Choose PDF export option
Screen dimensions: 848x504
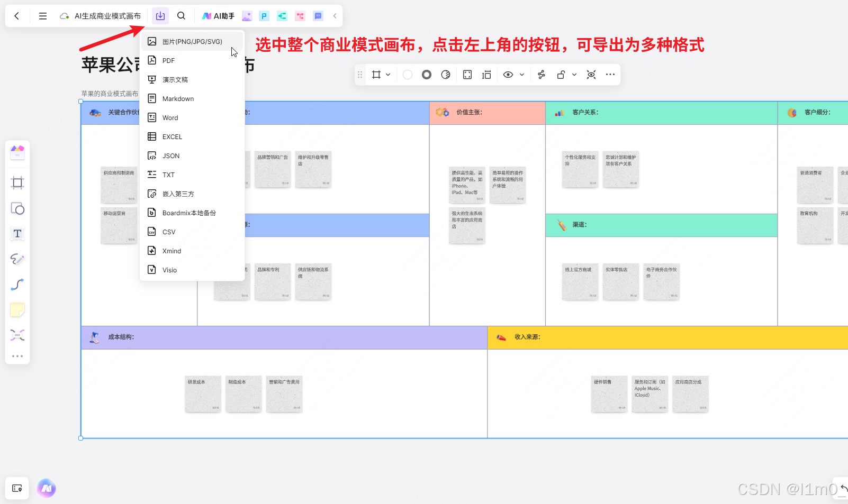click(x=192, y=60)
